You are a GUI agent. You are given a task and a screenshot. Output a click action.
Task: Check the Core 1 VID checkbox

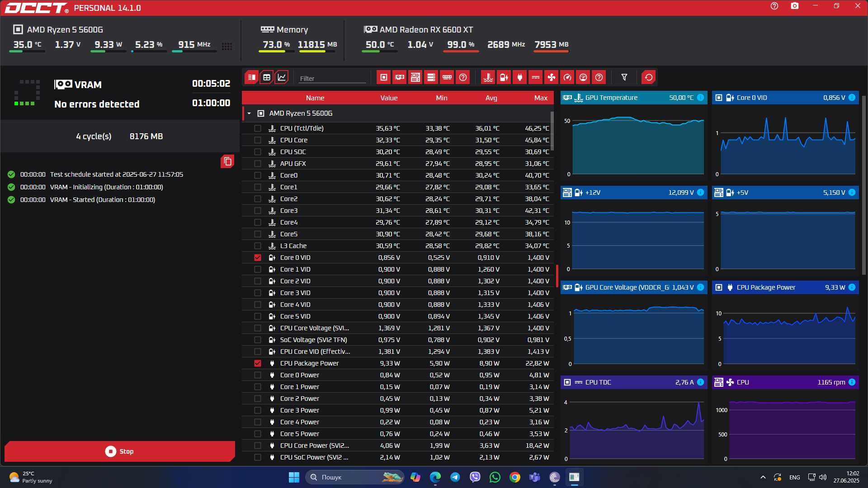tap(258, 269)
